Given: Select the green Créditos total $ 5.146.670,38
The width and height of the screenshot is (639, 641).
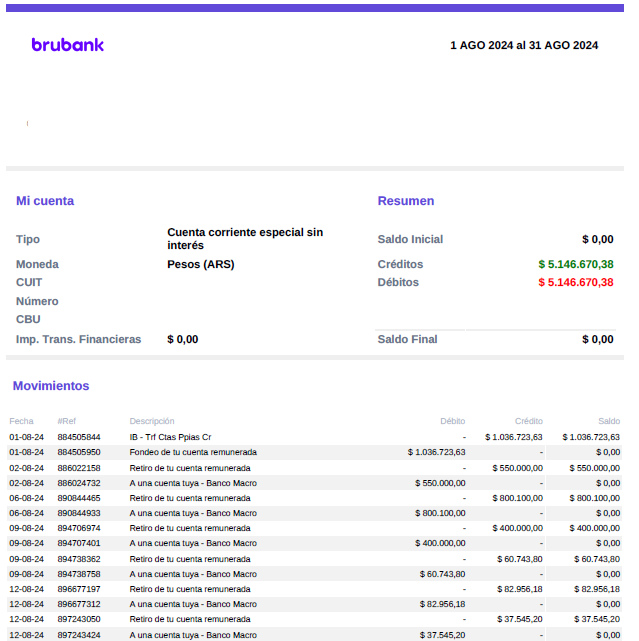Looking at the screenshot, I should [576, 264].
